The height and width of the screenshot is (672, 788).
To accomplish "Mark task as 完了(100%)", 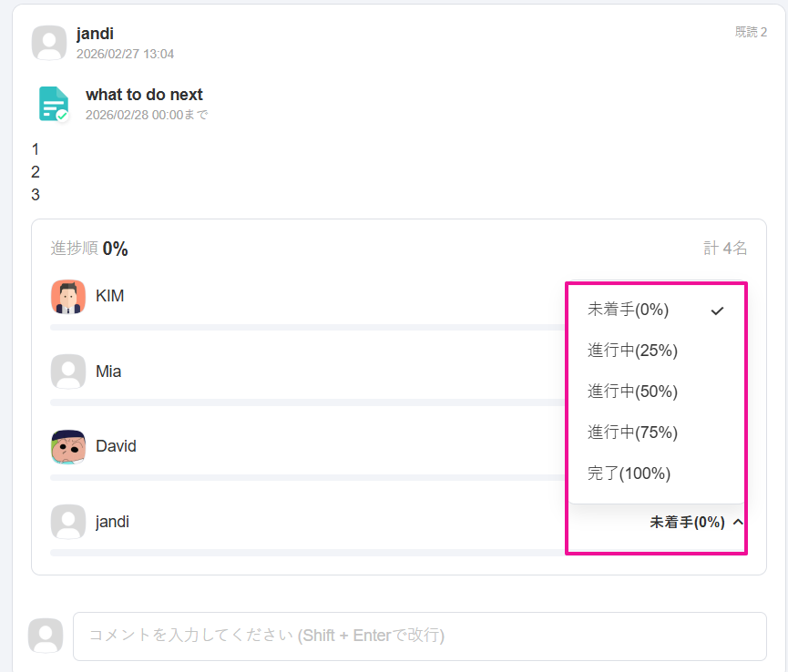I will point(629,473).
